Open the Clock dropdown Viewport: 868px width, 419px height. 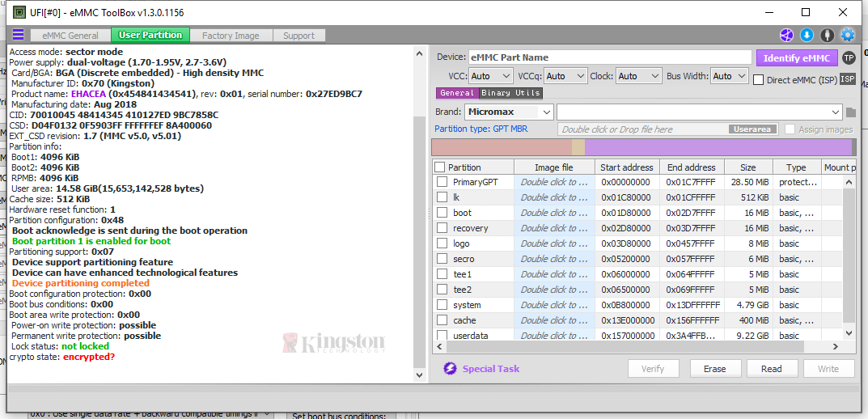[x=639, y=76]
